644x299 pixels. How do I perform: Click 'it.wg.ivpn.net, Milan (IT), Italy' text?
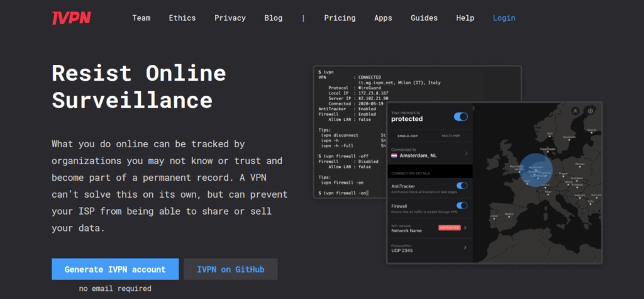[x=399, y=82]
